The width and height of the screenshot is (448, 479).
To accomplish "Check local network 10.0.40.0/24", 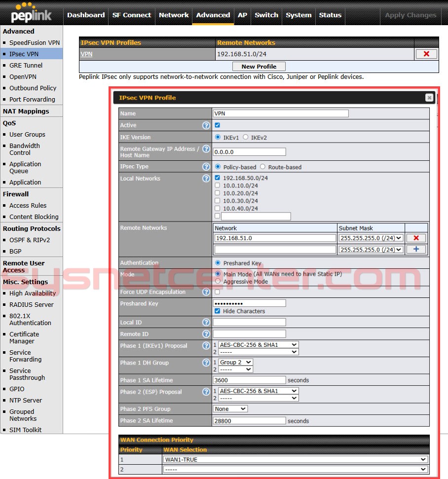I will tap(217, 208).
